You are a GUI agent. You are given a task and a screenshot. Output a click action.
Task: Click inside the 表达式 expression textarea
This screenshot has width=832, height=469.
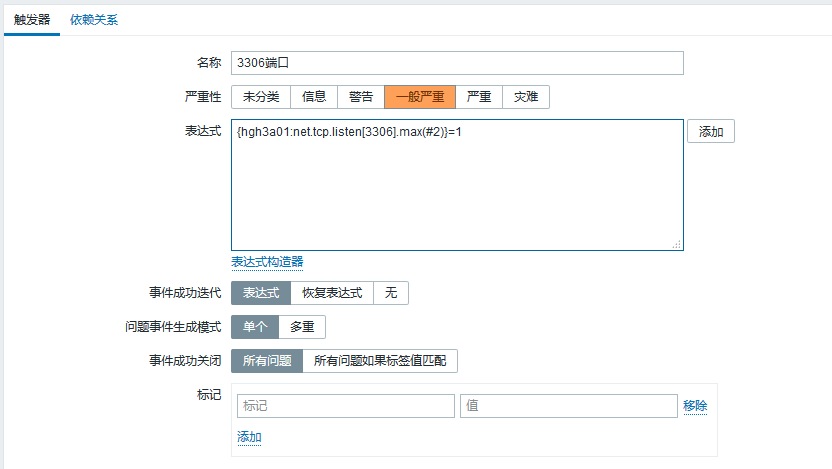tap(457, 185)
